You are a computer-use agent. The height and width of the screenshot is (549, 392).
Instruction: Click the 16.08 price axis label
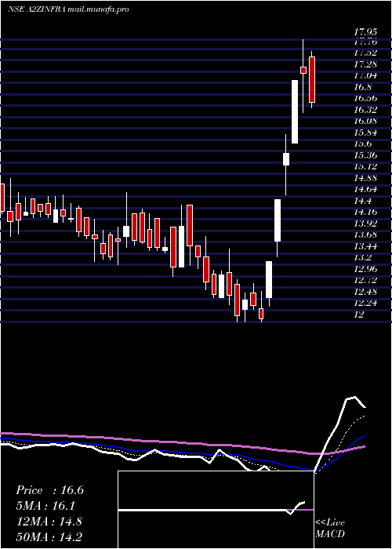click(x=366, y=121)
